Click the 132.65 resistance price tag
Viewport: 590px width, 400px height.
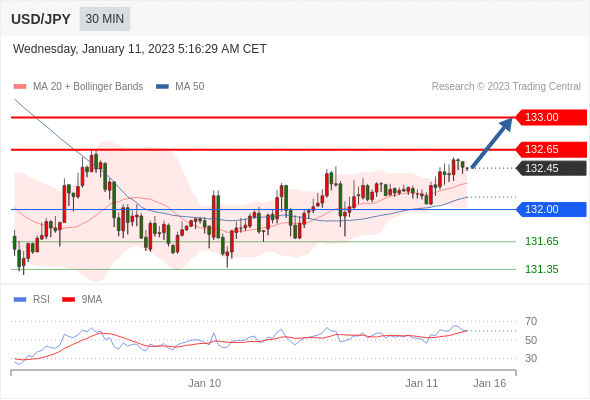tap(551, 149)
